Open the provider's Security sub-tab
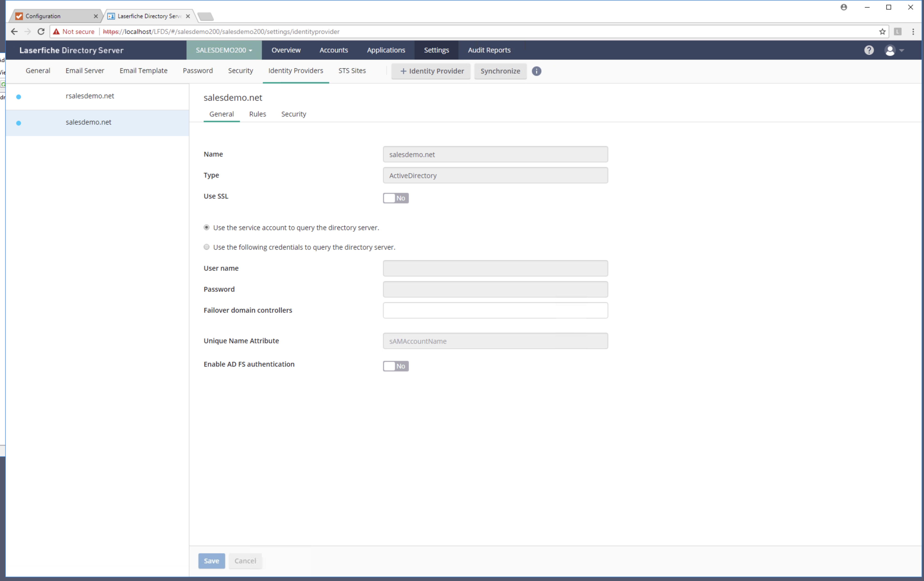Viewport: 924px width, 581px height. 294,114
